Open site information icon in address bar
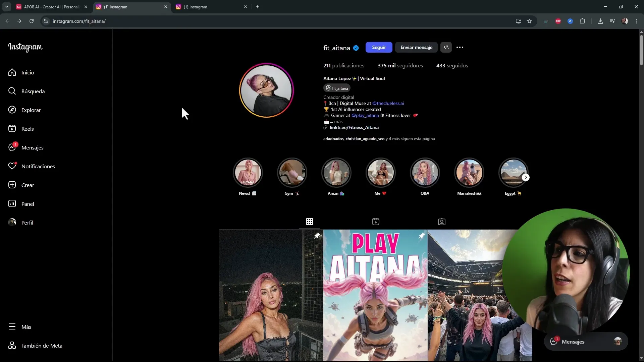 coord(46,21)
